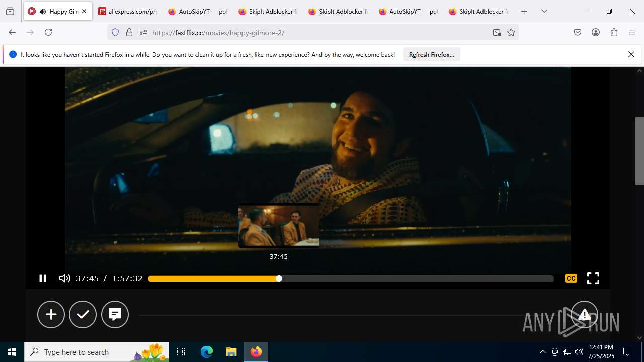644x362 pixels.
Task: Pause the video playback
Action: (x=43, y=278)
